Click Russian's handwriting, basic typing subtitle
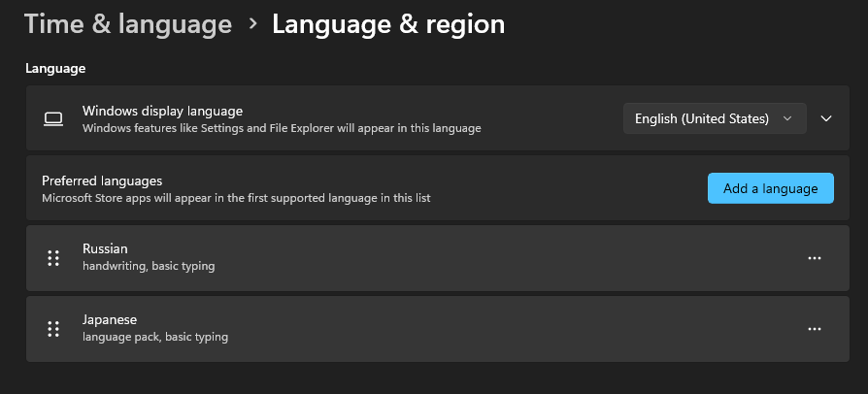This screenshot has height=394, width=868. click(x=149, y=266)
